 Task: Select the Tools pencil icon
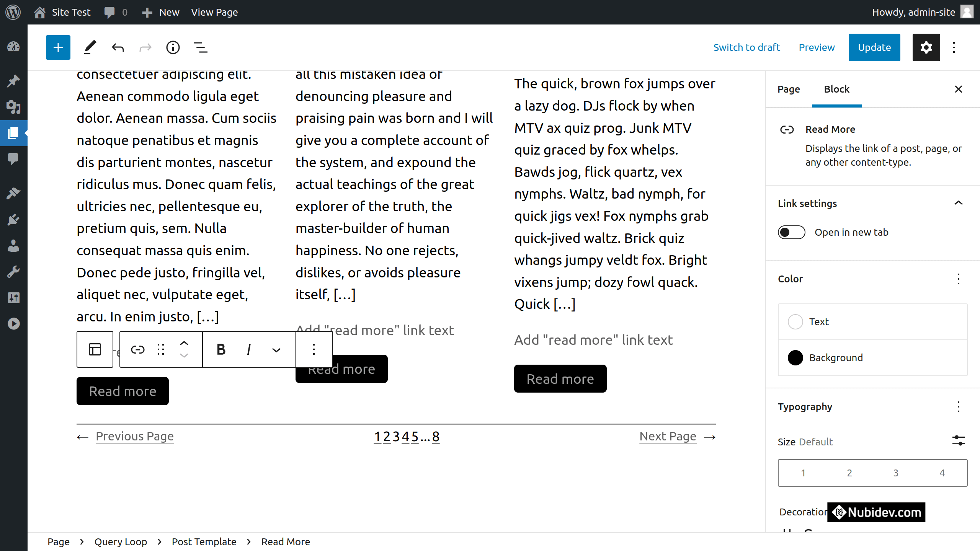point(90,47)
